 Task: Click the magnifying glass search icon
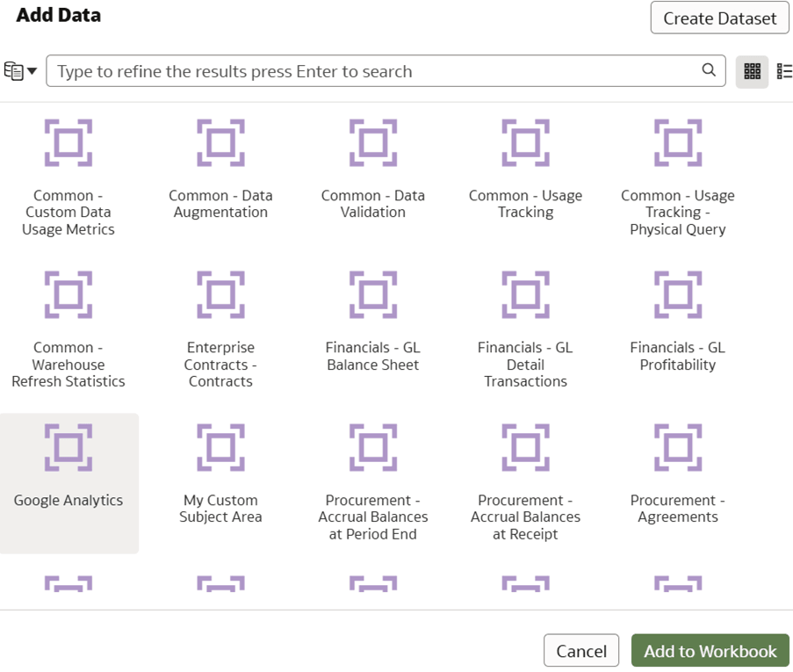pyautogui.click(x=708, y=71)
